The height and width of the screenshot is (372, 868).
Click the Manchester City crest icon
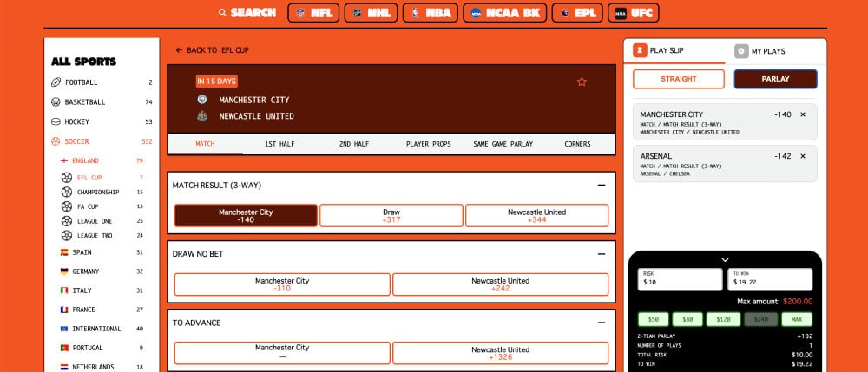(202, 100)
